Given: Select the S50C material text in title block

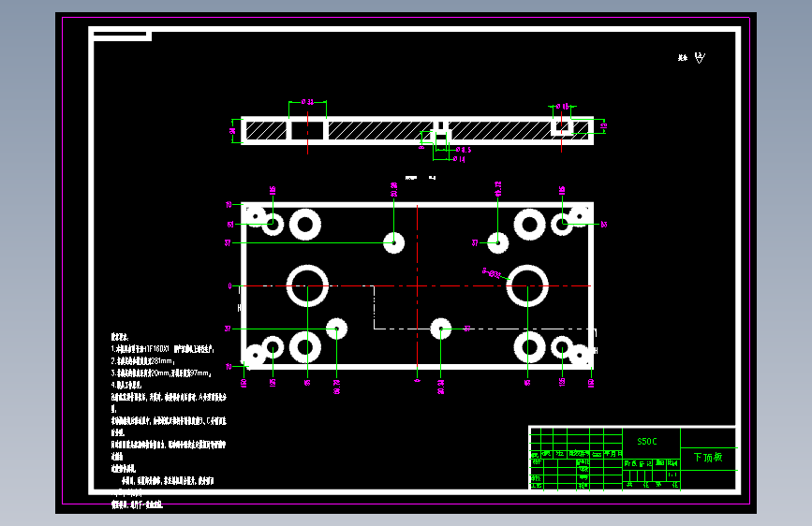Looking at the screenshot, I should pos(647,442).
